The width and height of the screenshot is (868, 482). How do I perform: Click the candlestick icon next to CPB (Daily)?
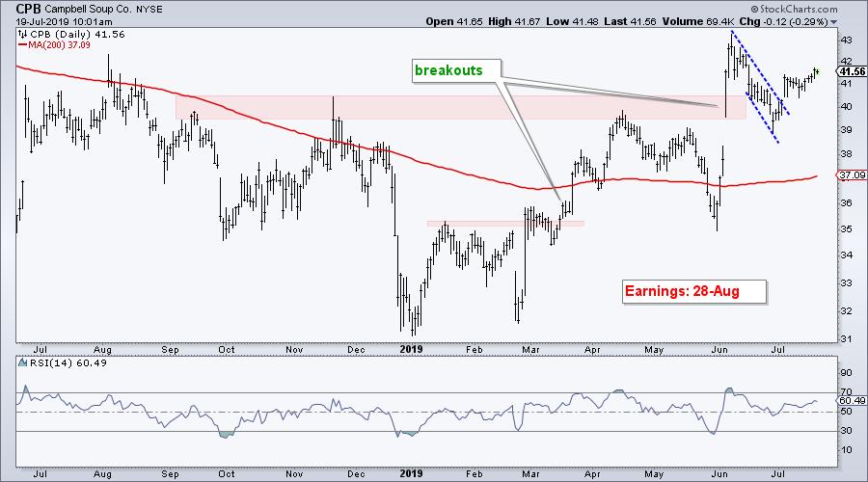click(23, 35)
